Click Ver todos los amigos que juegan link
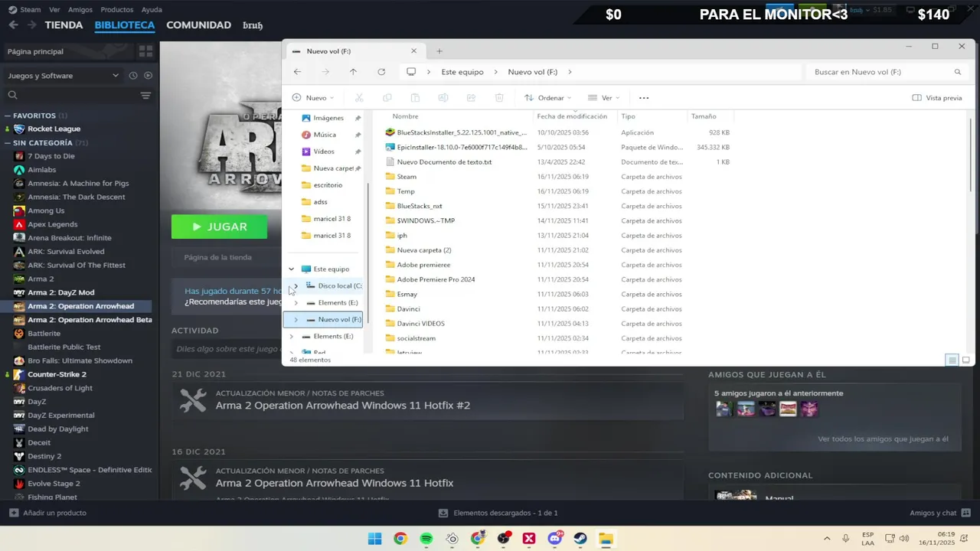980x551 pixels. pos(883,439)
